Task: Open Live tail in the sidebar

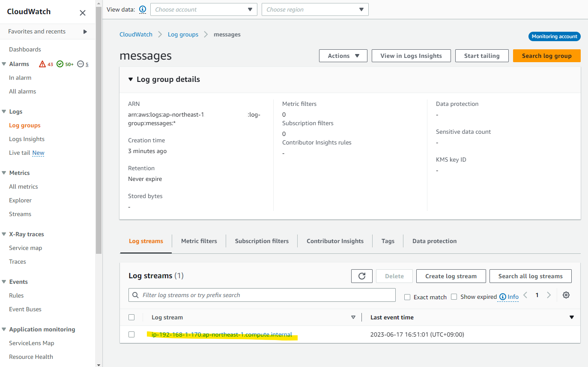Action: click(x=20, y=153)
